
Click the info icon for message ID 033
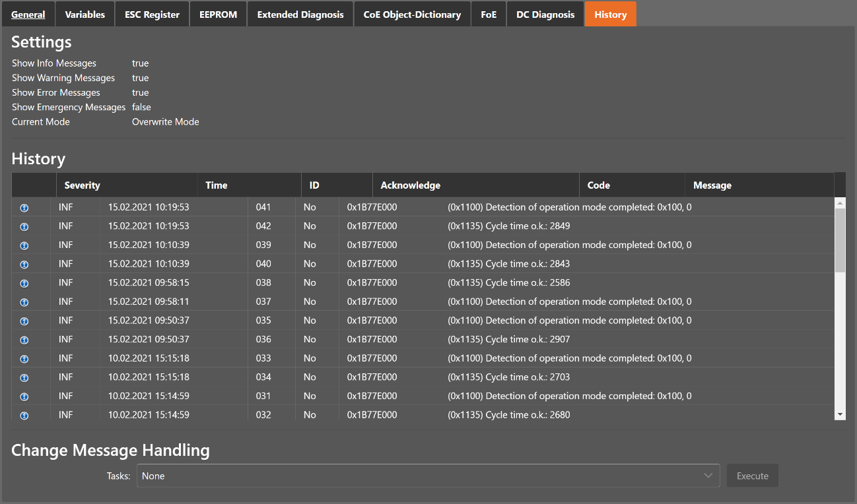(x=24, y=359)
